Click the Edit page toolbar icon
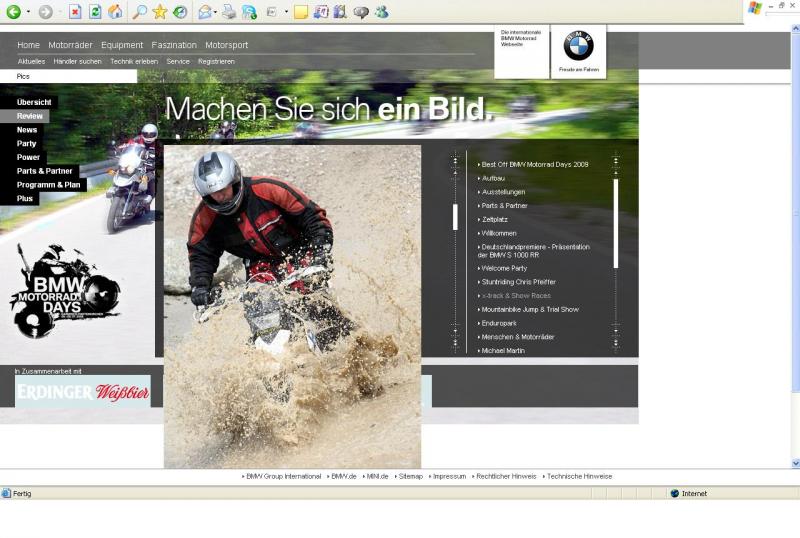800x538 pixels. point(271,12)
